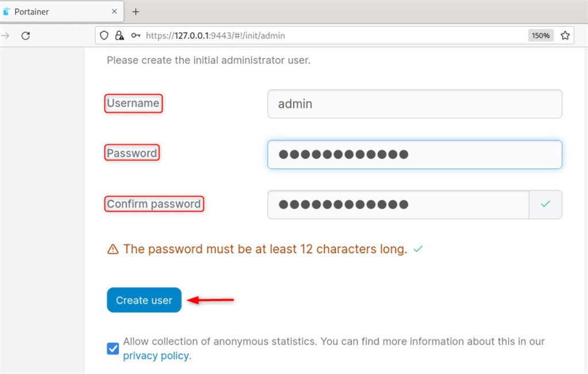588x374 pixels.
Task: Select the Password input field
Action: (x=415, y=154)
